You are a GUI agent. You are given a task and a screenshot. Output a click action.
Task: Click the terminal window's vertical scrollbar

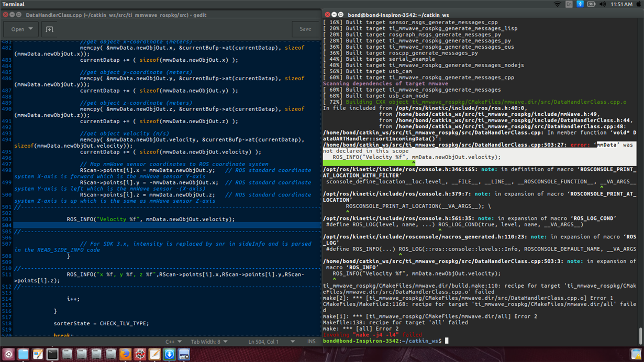click(x=640, y=335)
